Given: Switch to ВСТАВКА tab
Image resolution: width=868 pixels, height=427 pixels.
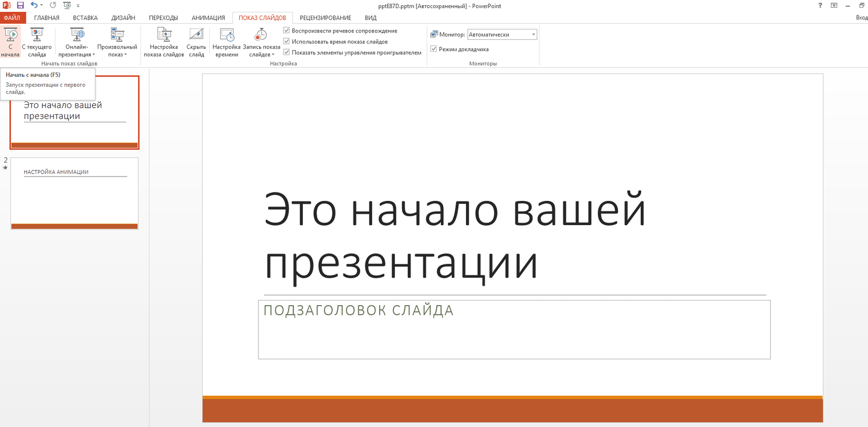Looking at the screenshot, I should [x=85, y=18].
